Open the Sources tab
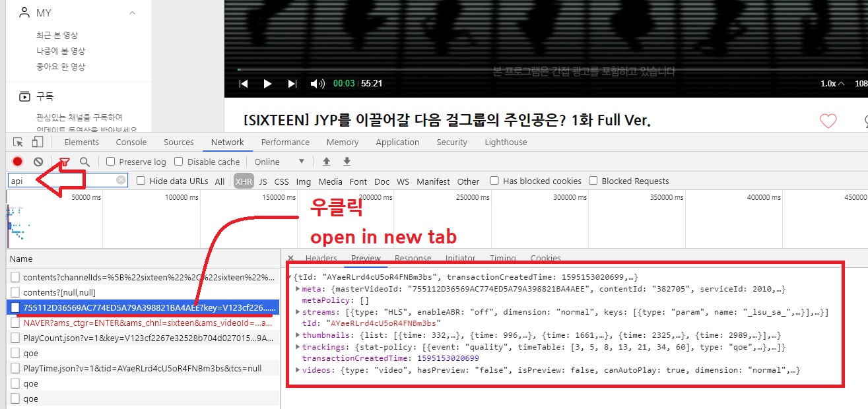The width and height of the screenshot is (868, 409). pyautogui.click(x=178, y=142)
